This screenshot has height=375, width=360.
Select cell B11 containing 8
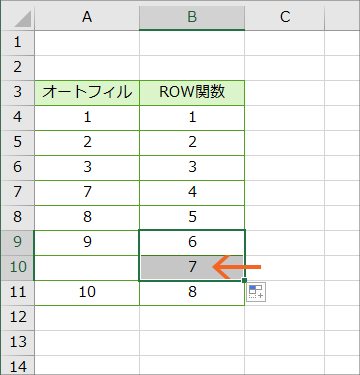pyautogui.click(x=192, y=293)
